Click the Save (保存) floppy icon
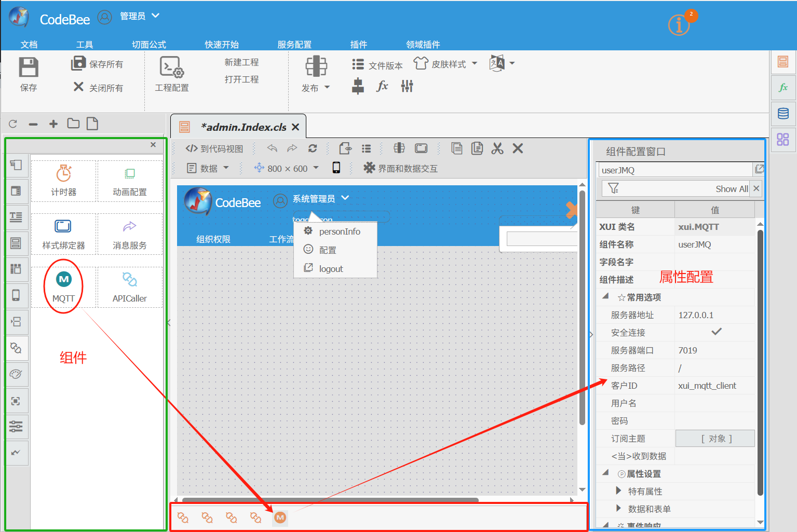This screenshot has width=797, height=532. [x=29, y=67]
